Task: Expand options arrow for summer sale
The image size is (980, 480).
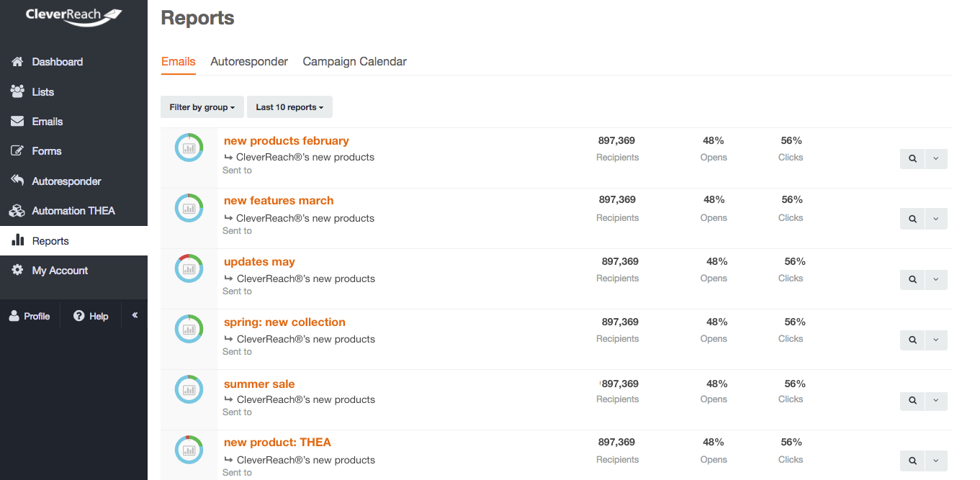Action: click(x=936, y=400)
